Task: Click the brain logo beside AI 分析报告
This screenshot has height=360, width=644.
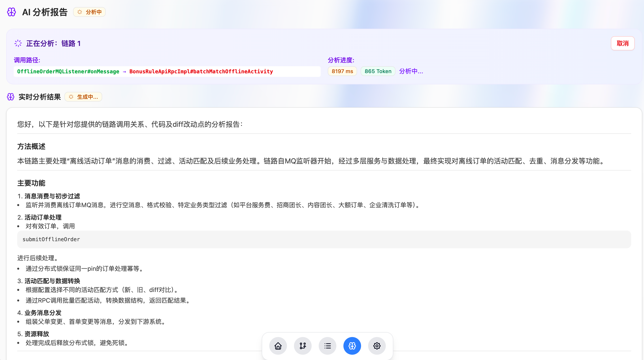Action: tap(11, 12)
